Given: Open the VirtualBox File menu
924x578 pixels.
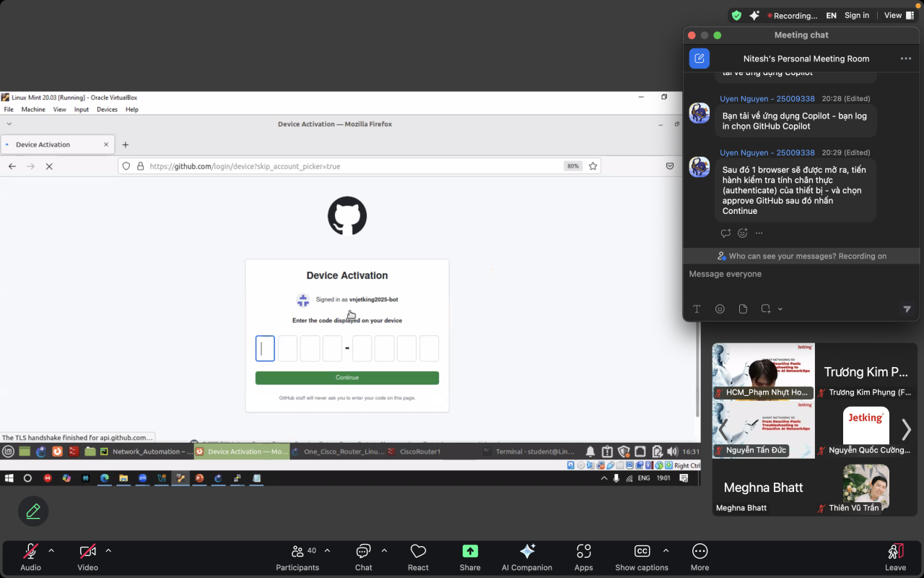Looking at the screenshot, I should (x=9, y=110).
